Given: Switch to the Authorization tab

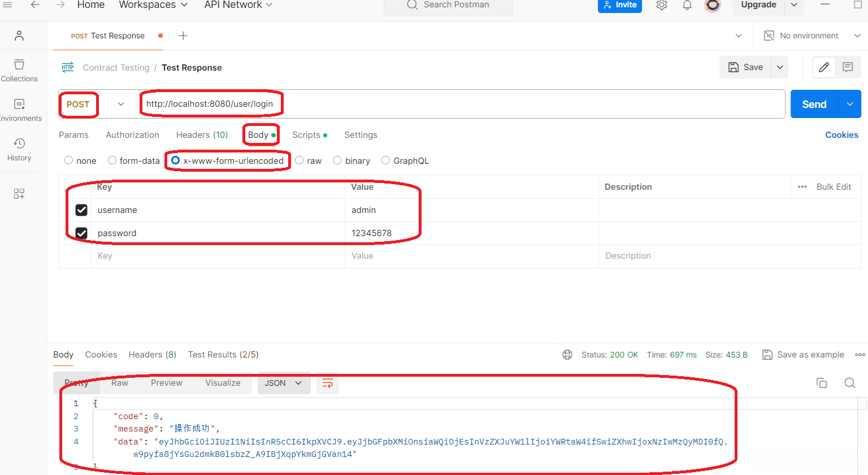Looking at the screenshot, I should pyautogui.click(x=132, y=135).
